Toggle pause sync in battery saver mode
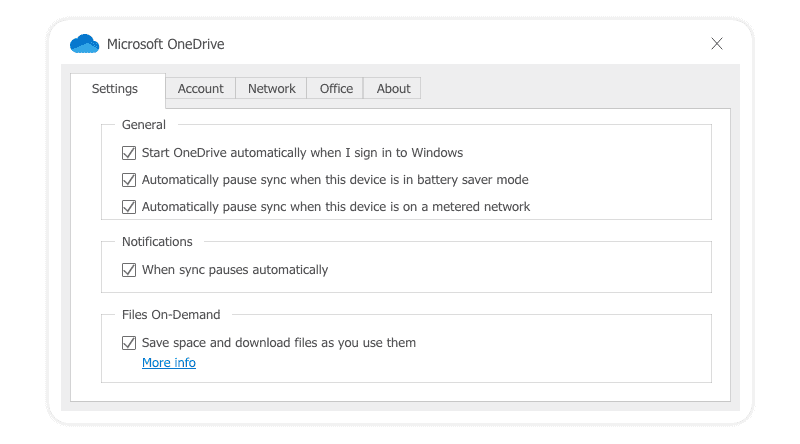Screen dimensions: 800x444 point(129,180)
